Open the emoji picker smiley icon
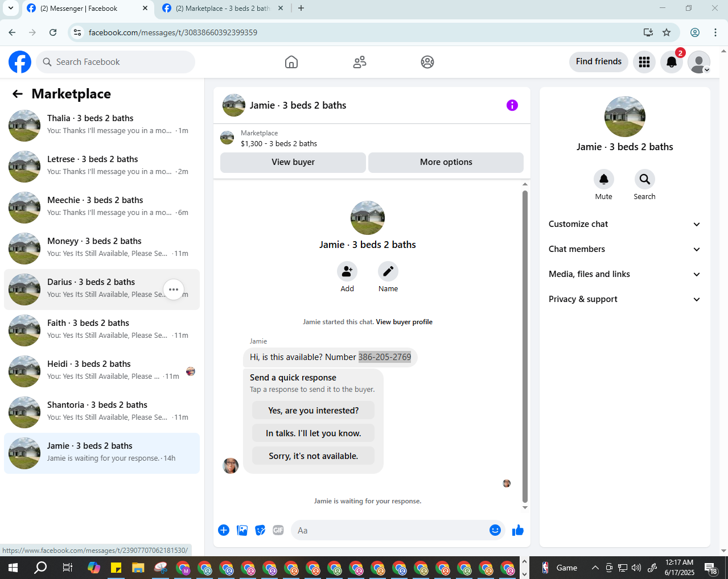This screenshot has width=728, height=579. point(495,530)
